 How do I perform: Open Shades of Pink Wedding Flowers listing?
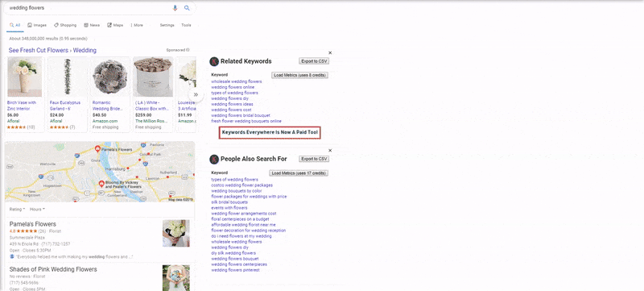click(53, 269)
